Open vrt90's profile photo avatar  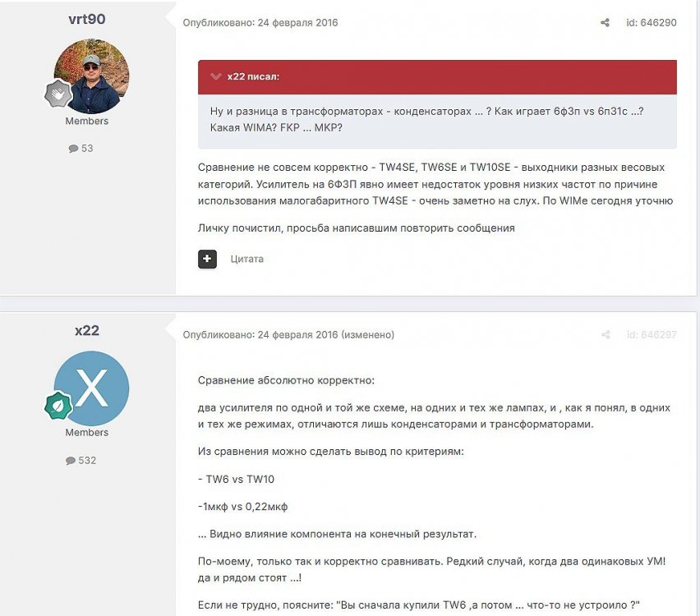click(x=91, y=76)
